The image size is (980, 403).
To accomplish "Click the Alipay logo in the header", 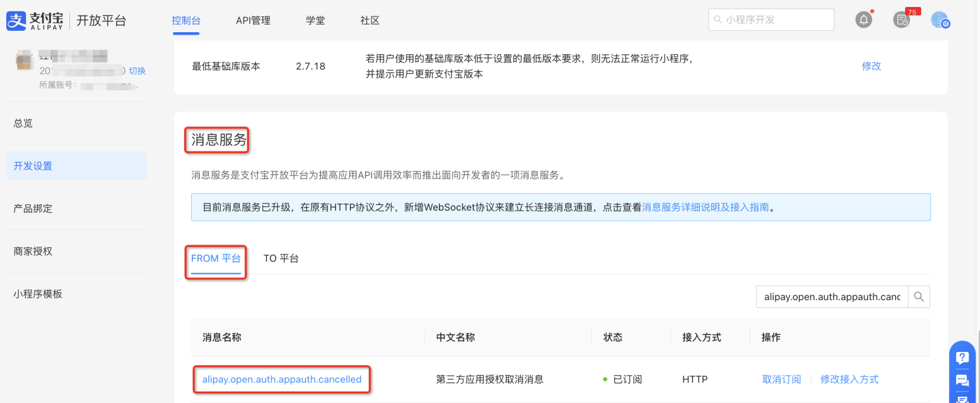I will coord(34,20).
